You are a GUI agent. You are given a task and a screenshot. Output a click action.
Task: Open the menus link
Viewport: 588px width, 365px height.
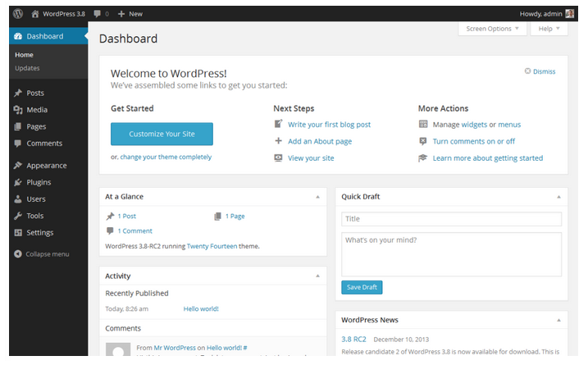coord(509,125)
